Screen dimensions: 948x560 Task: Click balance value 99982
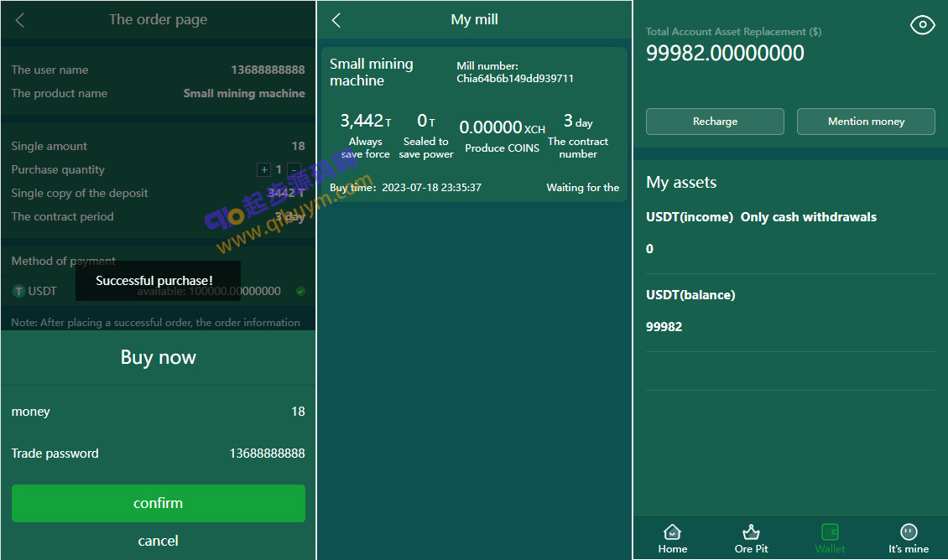(664, 327)
